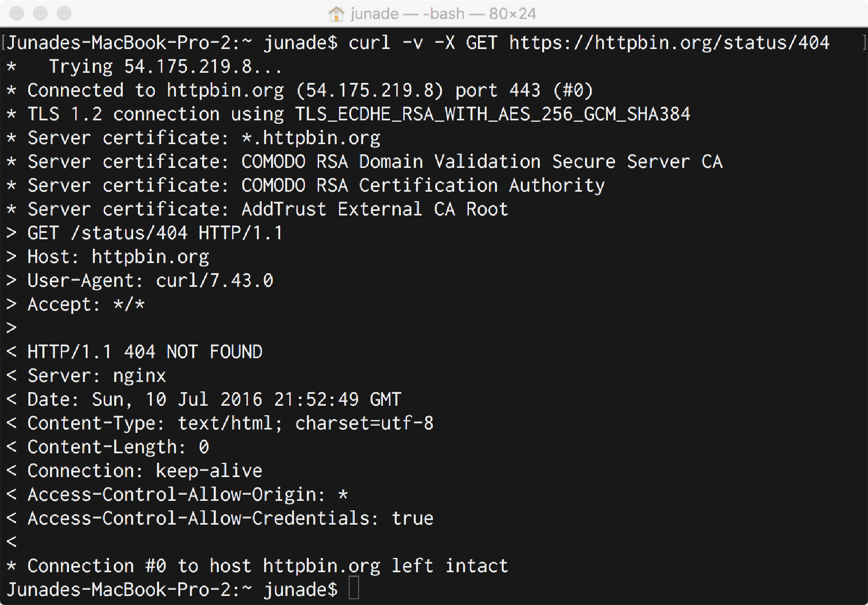Click the httpbin.org/status/404 URL in the curl command
868x605 pixels.
669,43
